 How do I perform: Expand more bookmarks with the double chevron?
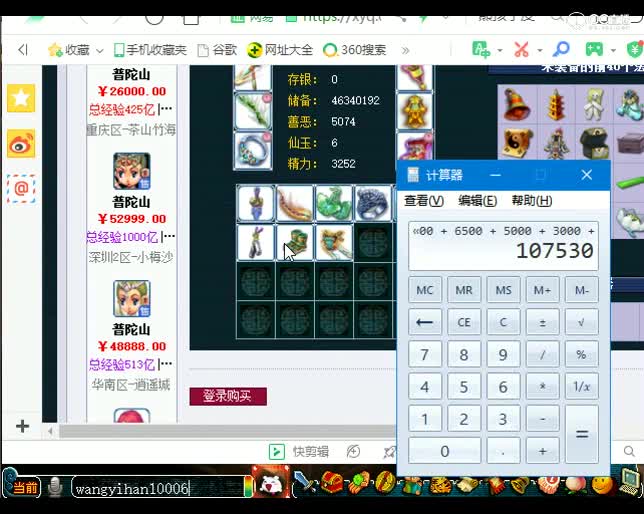pyautogui.click(x=405, y=50)
